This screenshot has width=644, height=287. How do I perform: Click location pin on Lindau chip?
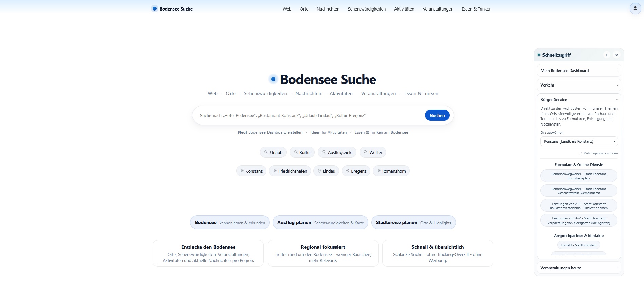319,171
